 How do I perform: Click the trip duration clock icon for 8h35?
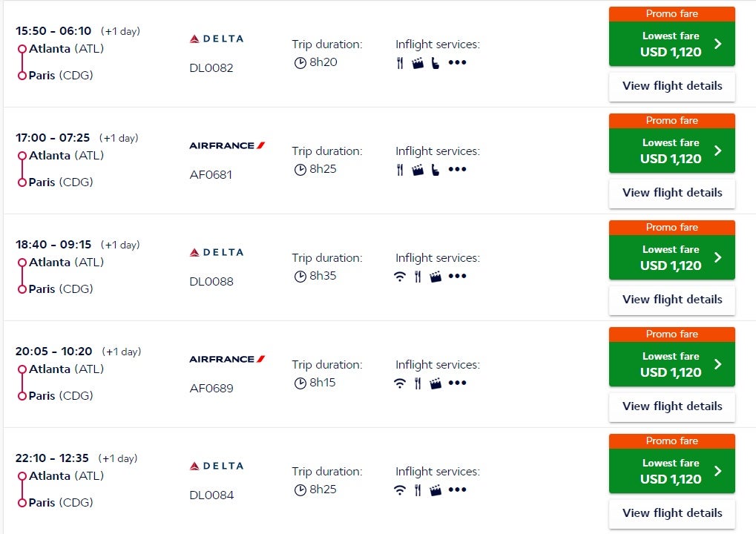coord(300,277)
